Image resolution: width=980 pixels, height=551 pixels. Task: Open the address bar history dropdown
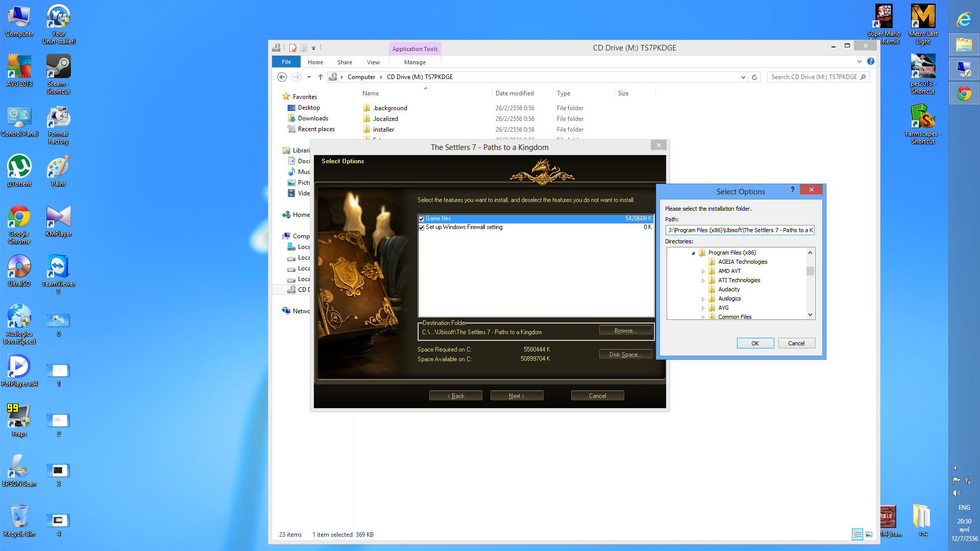tap(743, 77)
